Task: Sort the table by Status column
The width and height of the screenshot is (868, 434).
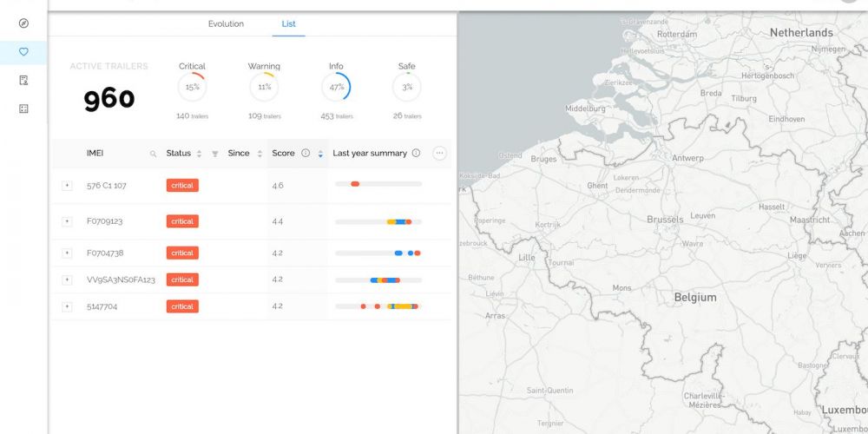Action: tap(199, 154)
